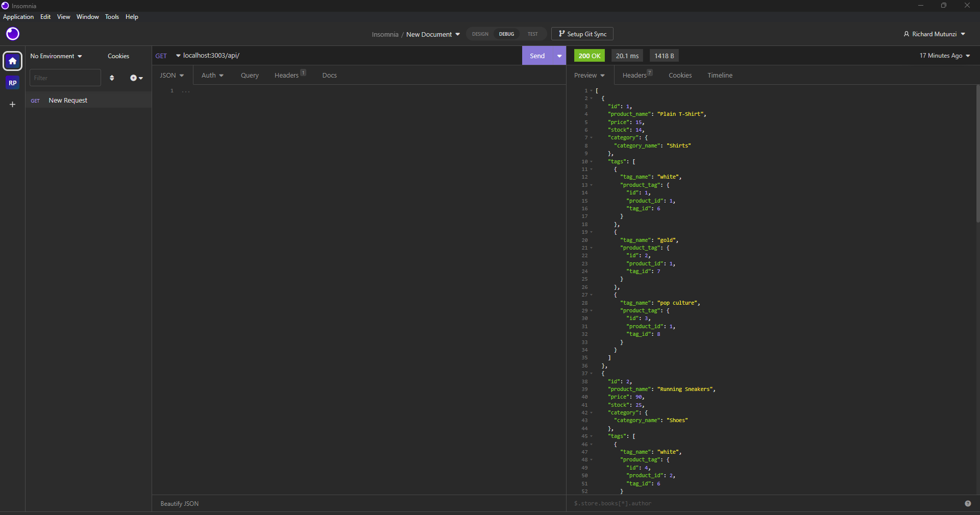Click Beautify JSON

click(179, 504)
